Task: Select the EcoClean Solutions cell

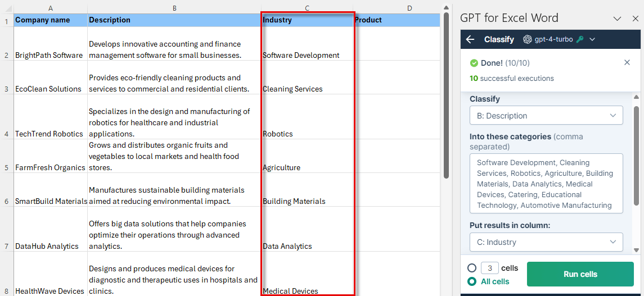Action: 51,78
